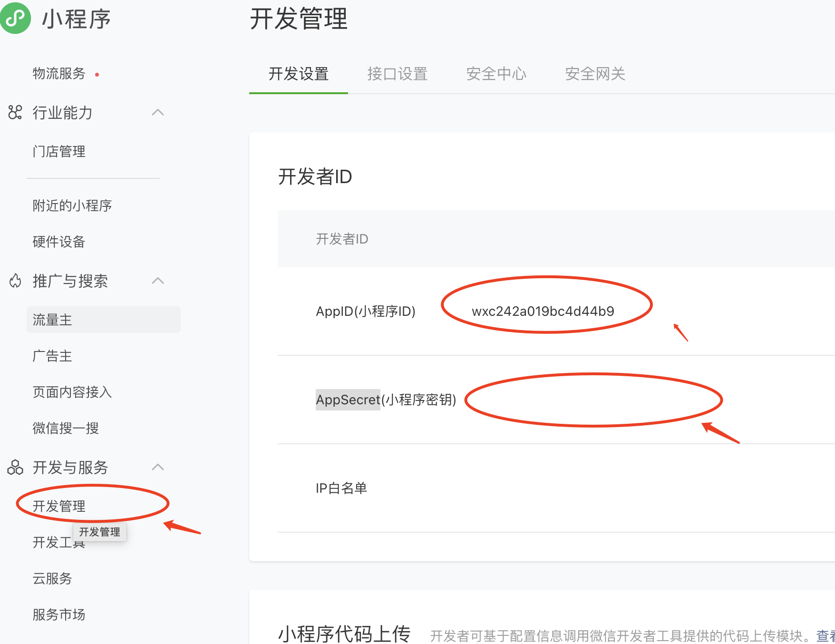Image resolution: width=835 pixels, height=644 pixels.
Task: Open 微信搜一搜 menu item
Action: 66,428
